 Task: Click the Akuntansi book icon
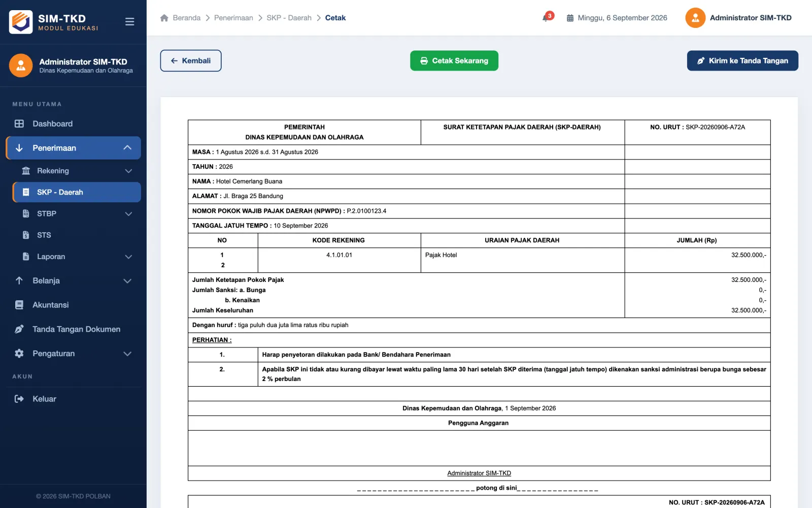[x=19, y=305]
